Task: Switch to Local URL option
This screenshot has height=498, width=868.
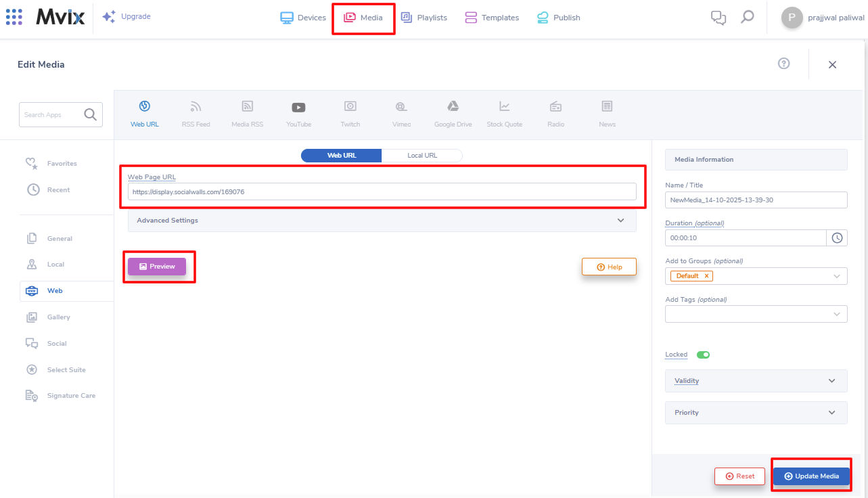Action: [x=422, y=156]
